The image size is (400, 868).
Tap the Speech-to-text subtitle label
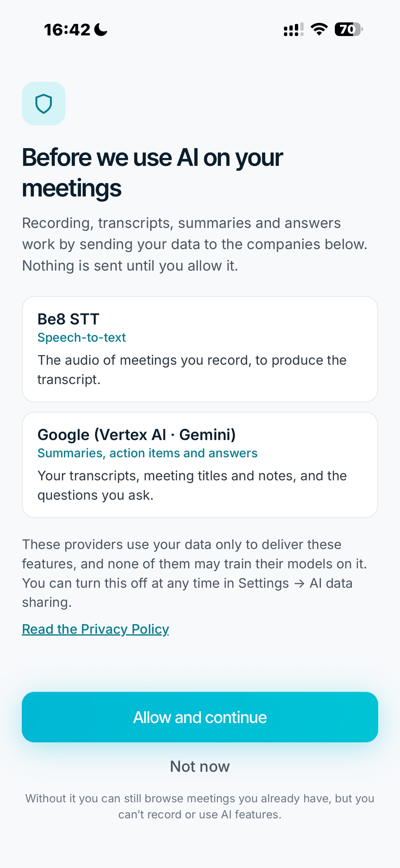pyautogui.click(x=82, y=337)
